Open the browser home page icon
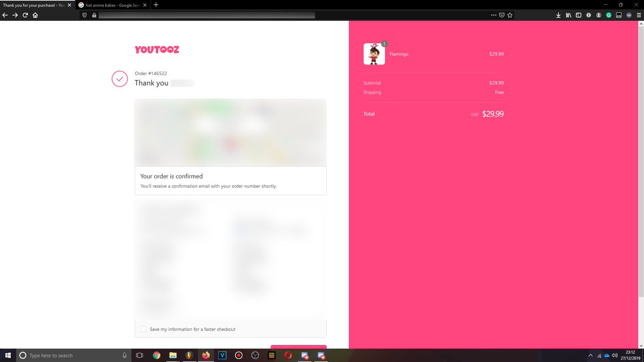The height and width of the screenshot is (362, 644). [x=35, y=15]
